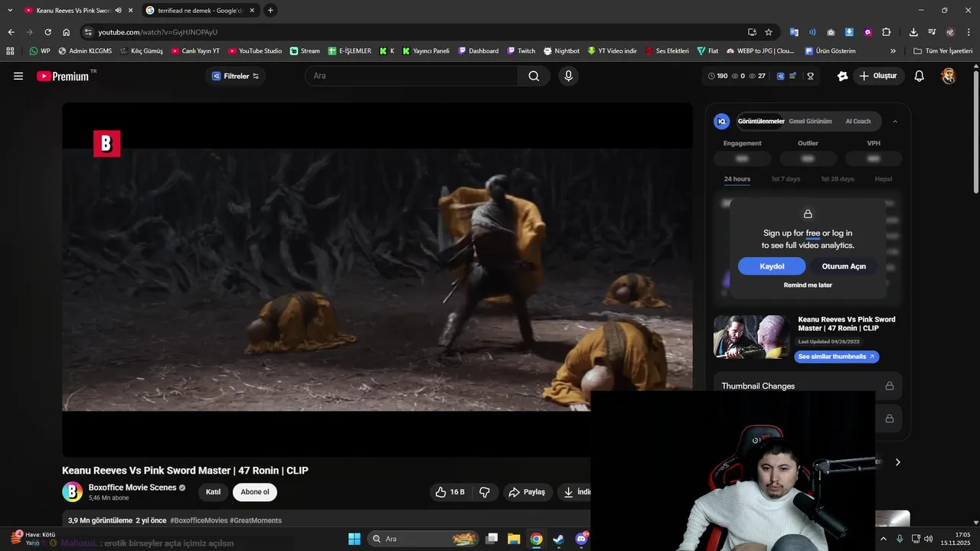Image resolution: width=980 pixels, height=551 pixels.
Task: Open YouTube notifications bell
Action: (x=920, y=76)
